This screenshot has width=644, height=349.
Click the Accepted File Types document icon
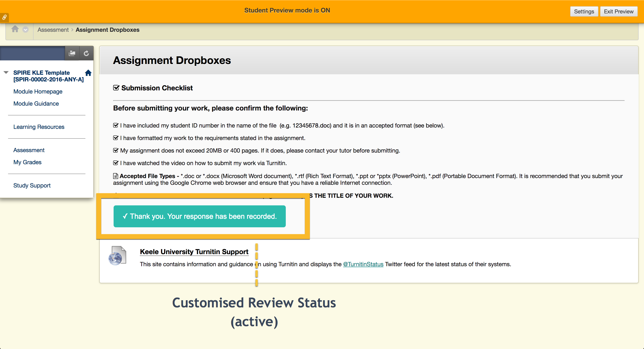point(116,176)
